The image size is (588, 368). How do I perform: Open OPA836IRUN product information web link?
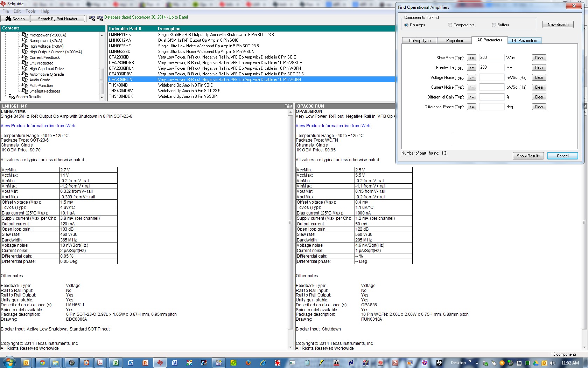point(333,126)
